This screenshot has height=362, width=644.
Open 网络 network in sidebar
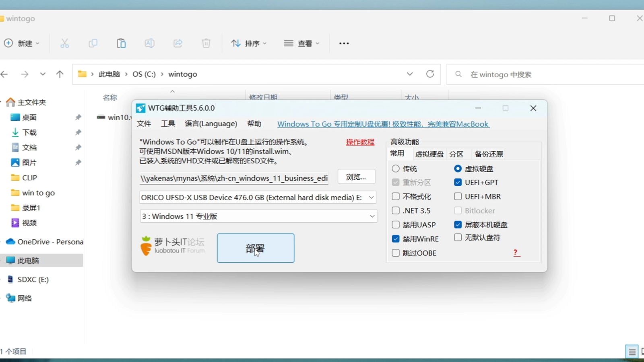(19, 298)
